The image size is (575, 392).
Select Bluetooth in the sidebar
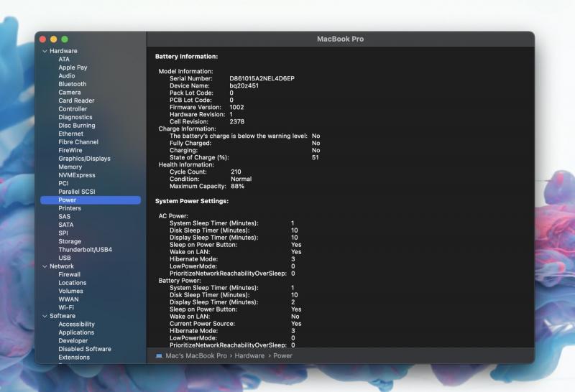click(x=73, y=84)
